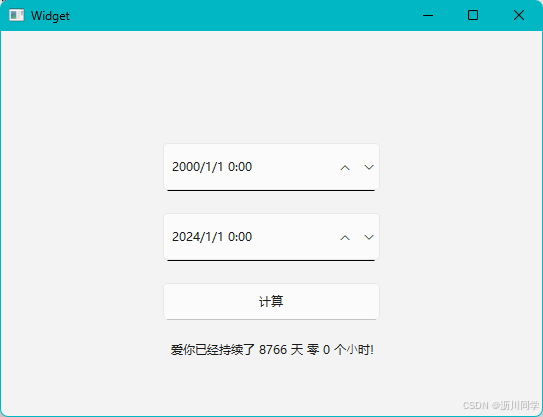Minimize the Widget window
This screenshot has width=543, height=417.
(x=428, y=15)
